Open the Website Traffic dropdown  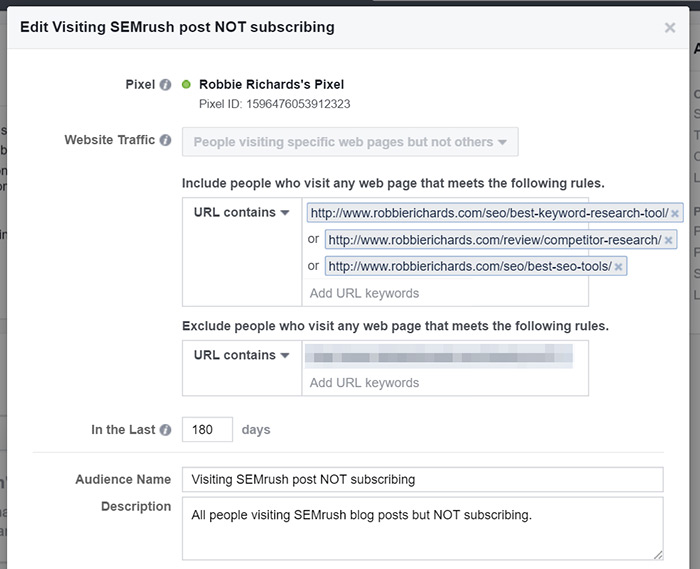click(350, 142)
